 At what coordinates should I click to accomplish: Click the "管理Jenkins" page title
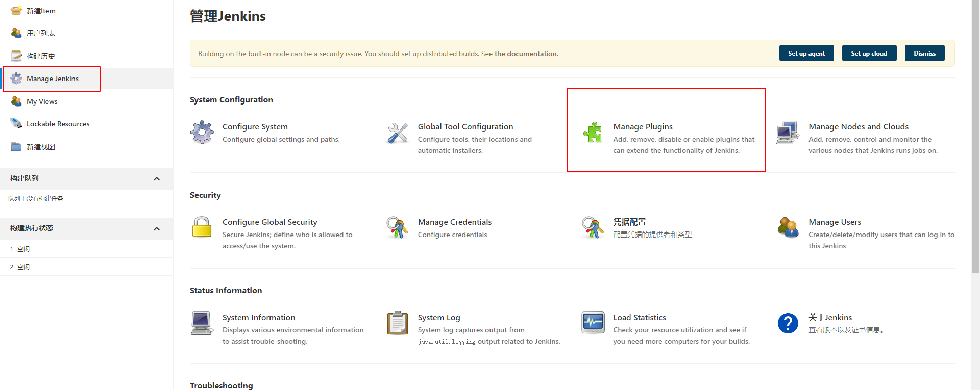pos(228,16)
